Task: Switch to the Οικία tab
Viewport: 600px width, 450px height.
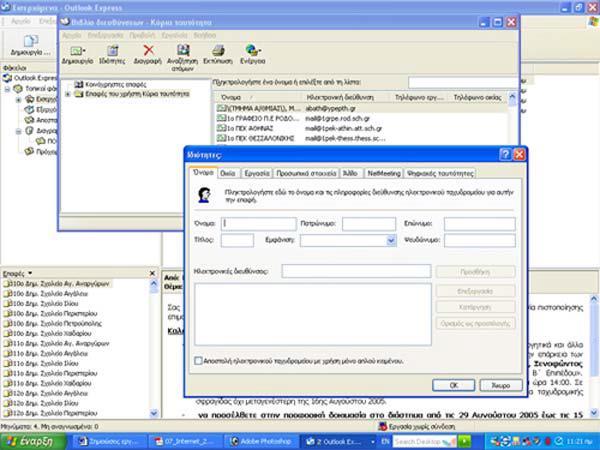Action: (x=228, y=173)
